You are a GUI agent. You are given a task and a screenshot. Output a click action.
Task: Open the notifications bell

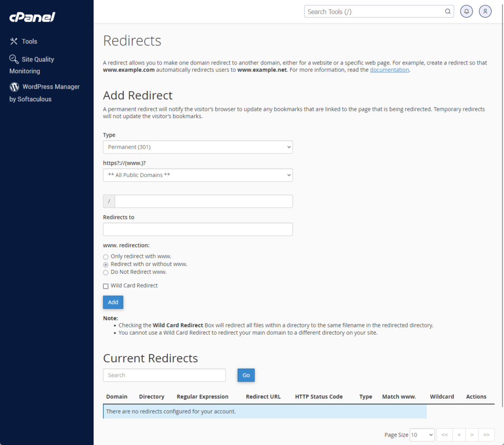(467, 12)
